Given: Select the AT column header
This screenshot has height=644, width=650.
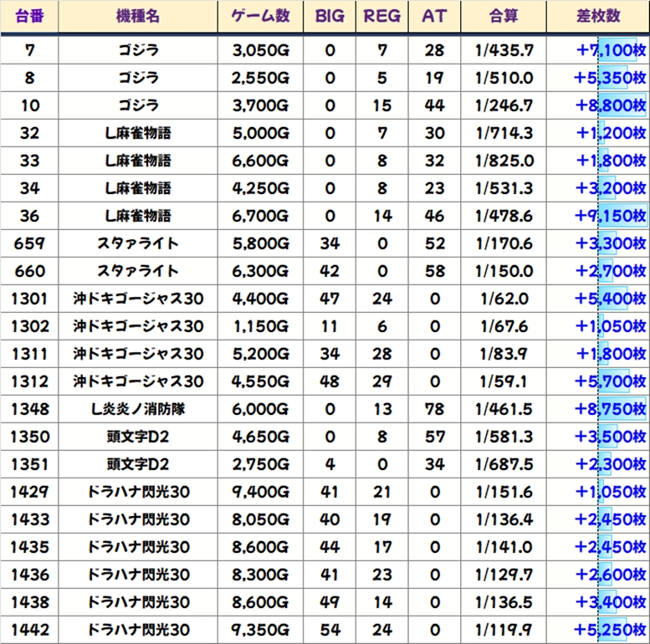Looking at the screenshot, I should click(434, 16).
